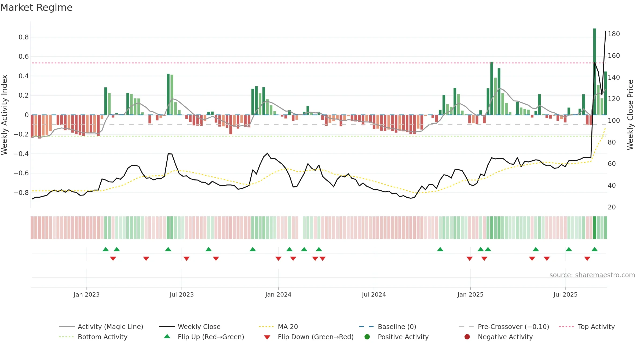Viewport: 644px width, 362px height.
Task: Click the 180 right axis tick label
Action: [x=614, y=34]
